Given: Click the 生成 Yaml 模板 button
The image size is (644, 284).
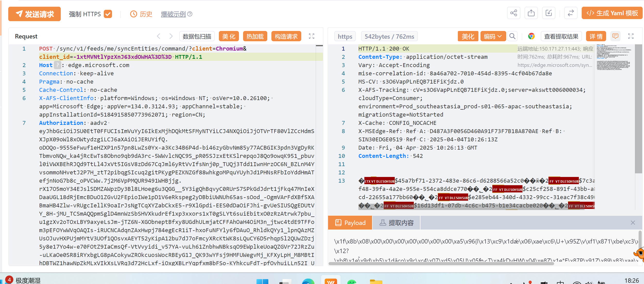Looking at the screenshot, I should (x=612, y=13).
